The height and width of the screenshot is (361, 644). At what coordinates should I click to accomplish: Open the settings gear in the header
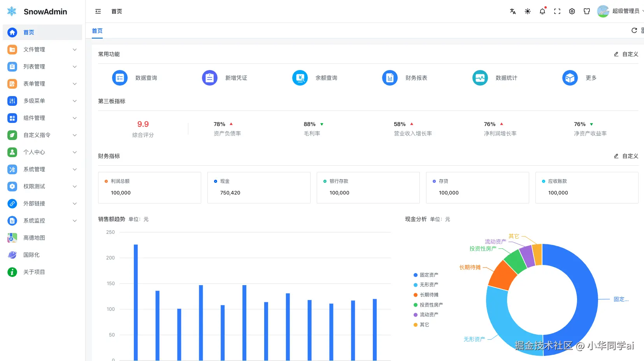[x=572, y=11]
